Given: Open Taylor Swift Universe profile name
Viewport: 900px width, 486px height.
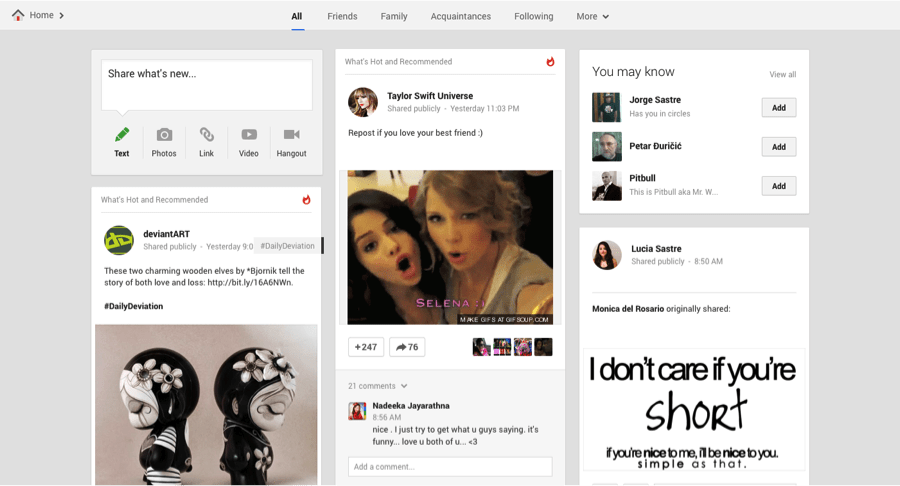Looking at the screenshot, I should point(430,96).
